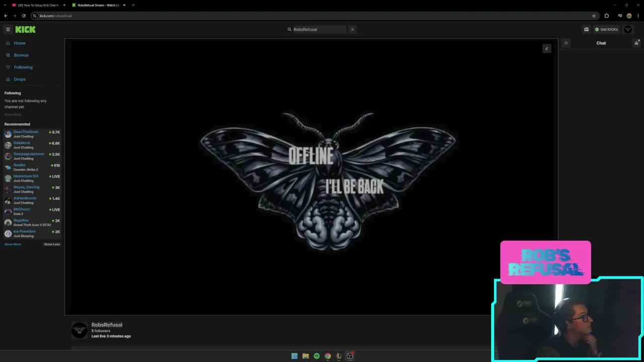Screen dimensions: 644x362
Task: Open bluesclues124 live channel
Action: (x=32, y=178)
